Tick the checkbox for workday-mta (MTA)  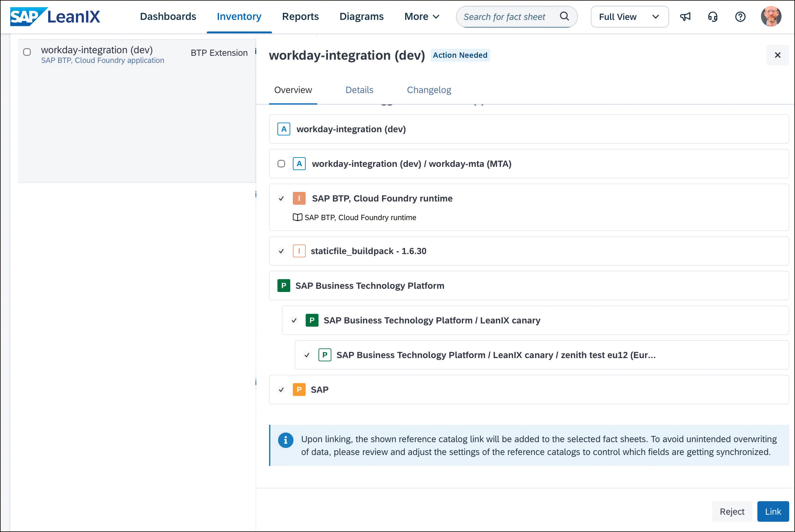(x=281, y=164)
